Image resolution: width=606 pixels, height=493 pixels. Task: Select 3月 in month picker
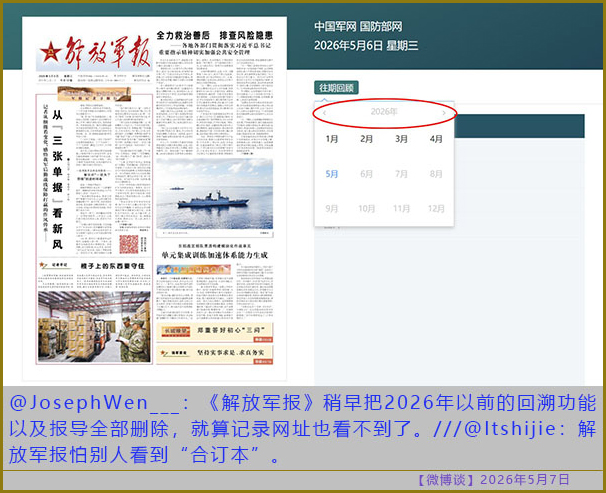click(x=401, y=139)
